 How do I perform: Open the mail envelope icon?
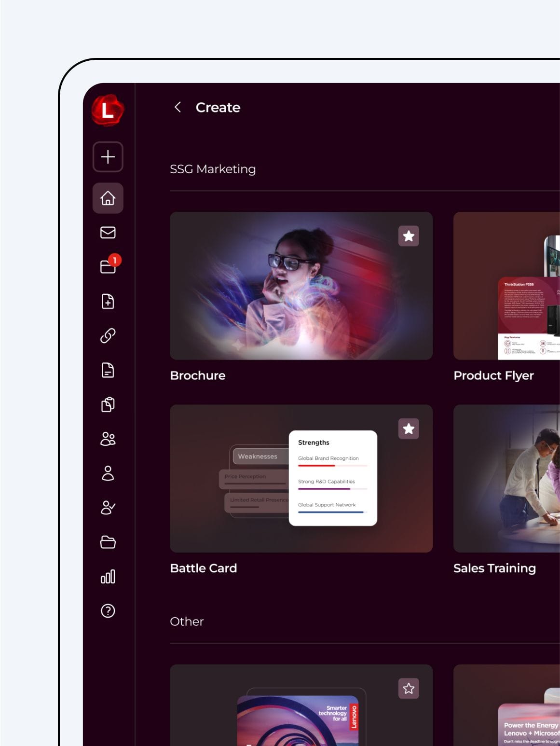click(x=108, y=233)
